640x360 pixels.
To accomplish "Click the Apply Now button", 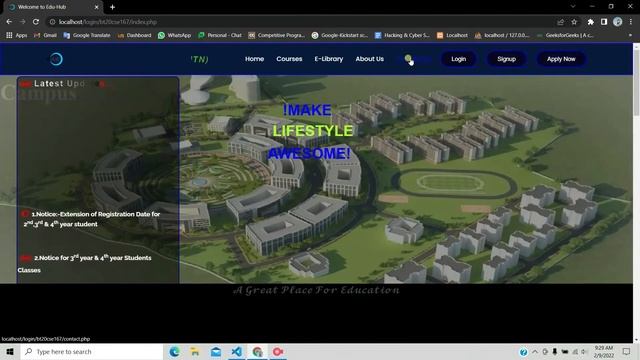I will point(561,59).
